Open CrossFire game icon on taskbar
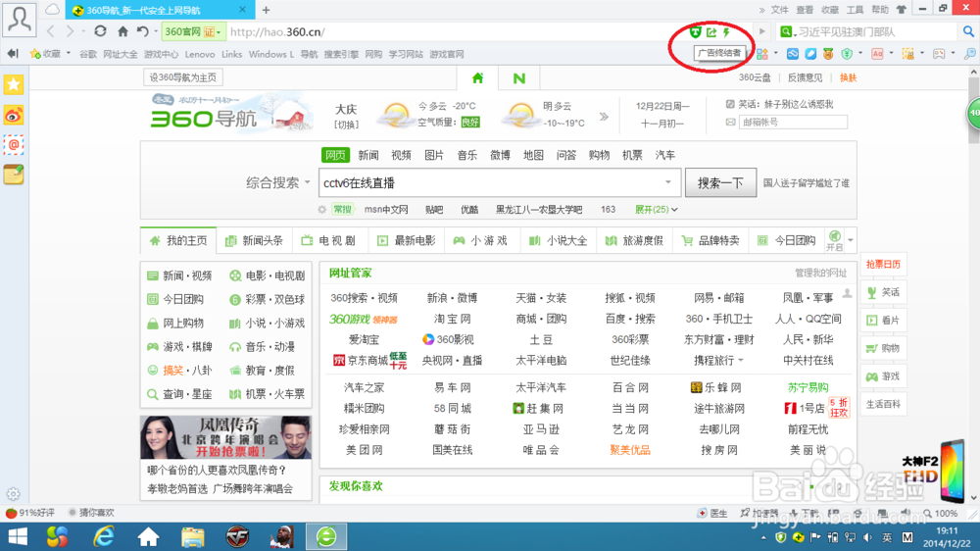The height and width of the screenshot is (551, 980). pyautogui.click(x=237, y=537)
